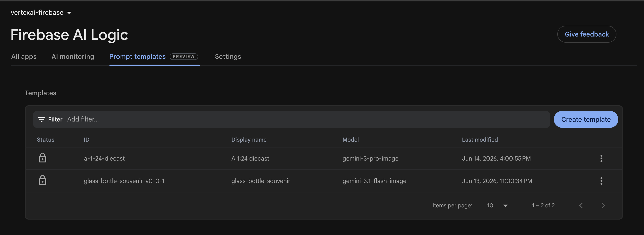Screen dimensions: 644x235
Task: Click the gemini-3.1-flash-image model cell
Action: coord(374,181)
